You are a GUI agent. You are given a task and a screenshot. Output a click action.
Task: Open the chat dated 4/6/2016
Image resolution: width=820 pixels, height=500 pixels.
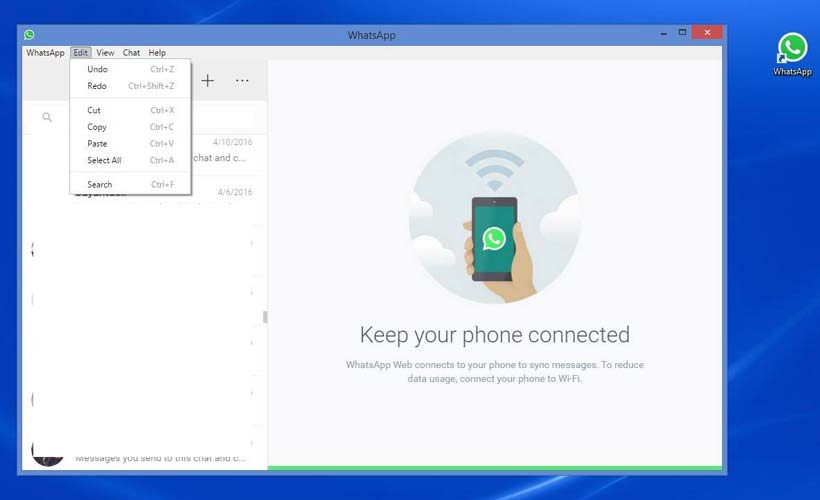pyautogui.click(x=145, y=201)
